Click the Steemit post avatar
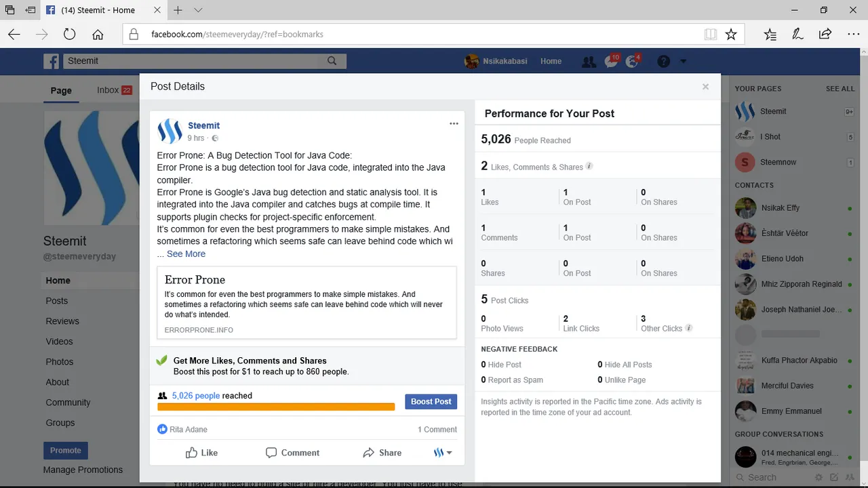This screenshot has height=488, width=868. (x=170, y=131)
